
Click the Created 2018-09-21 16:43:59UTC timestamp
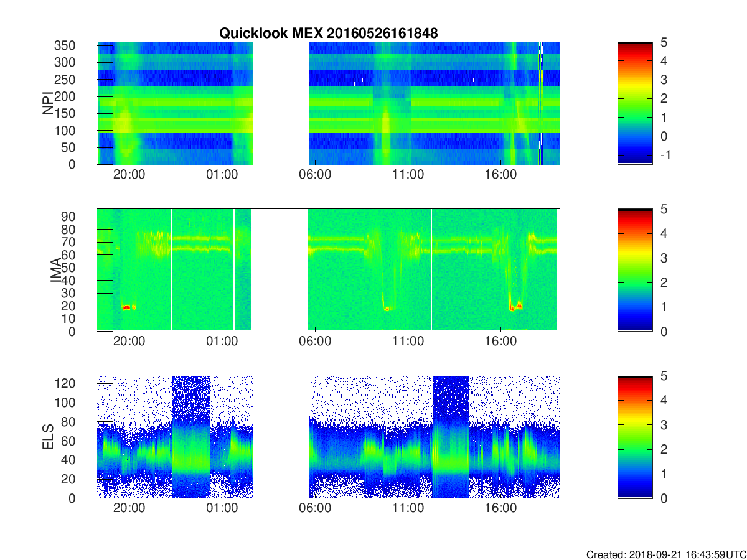click(x=665, y=554)
